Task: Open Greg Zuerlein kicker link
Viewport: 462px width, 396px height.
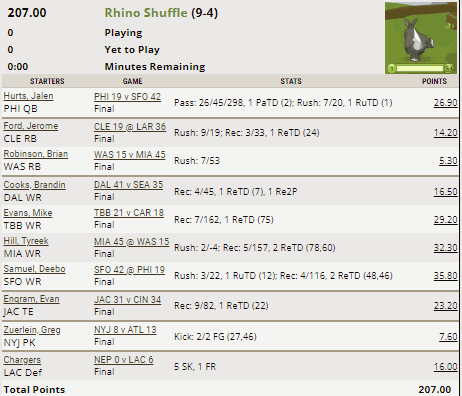Action: (x=32, y=330)
